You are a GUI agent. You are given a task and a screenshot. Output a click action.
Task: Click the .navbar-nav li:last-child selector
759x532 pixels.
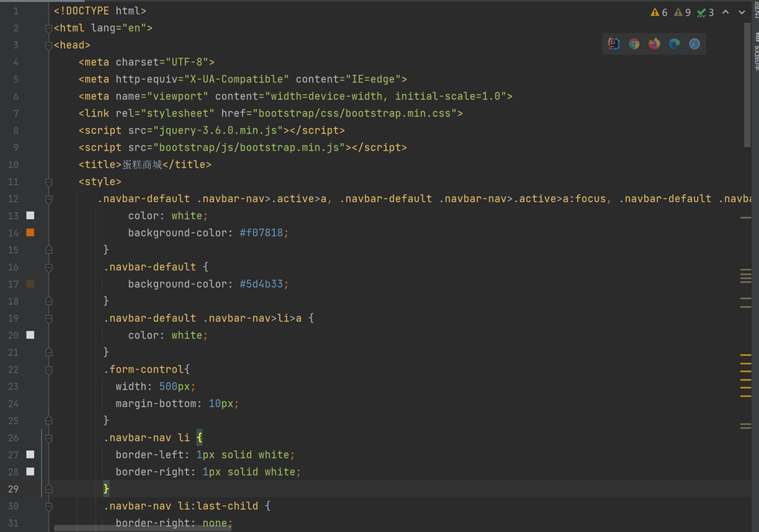click(181, 506)
